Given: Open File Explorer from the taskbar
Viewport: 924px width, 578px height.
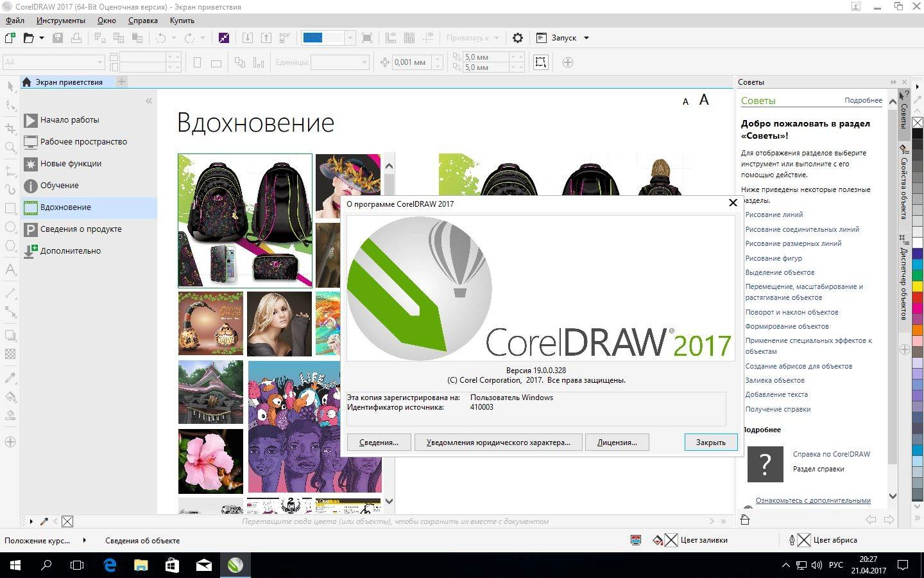Looking at the screenshot, I should point(141,565).
